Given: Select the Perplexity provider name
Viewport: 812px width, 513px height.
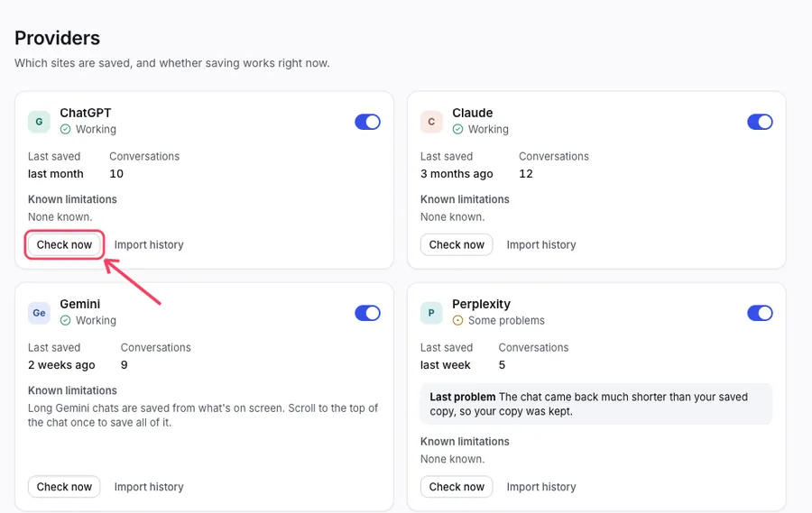Looking at the screenshot, I should coord(481,304).
